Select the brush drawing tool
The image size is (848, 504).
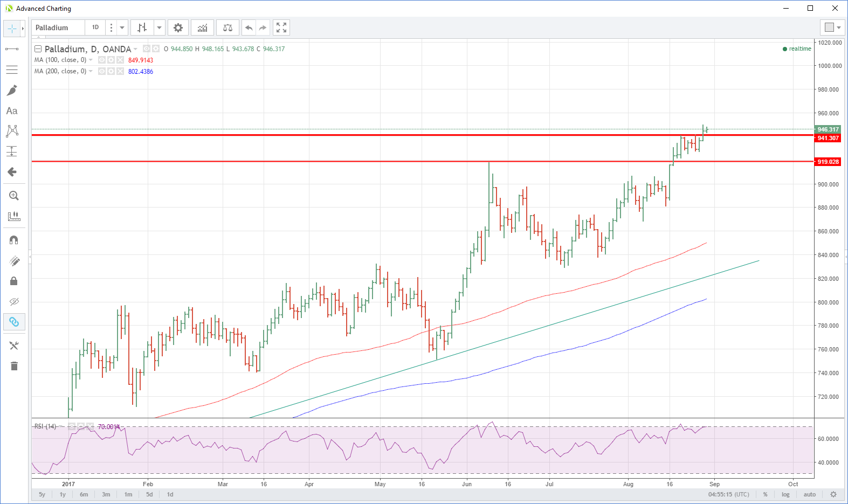click(x=12, y=90)
